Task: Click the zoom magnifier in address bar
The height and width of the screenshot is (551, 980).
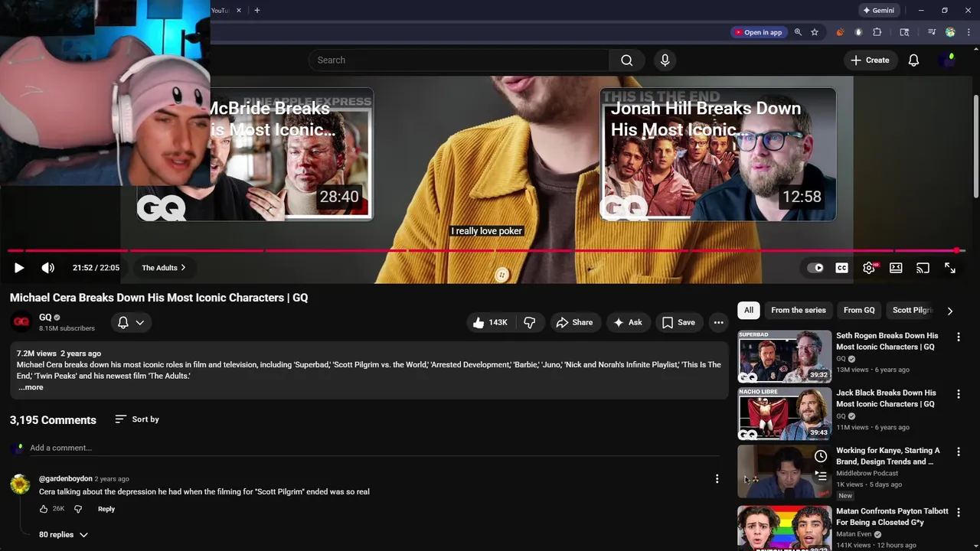Action: [x=798, y=32]
